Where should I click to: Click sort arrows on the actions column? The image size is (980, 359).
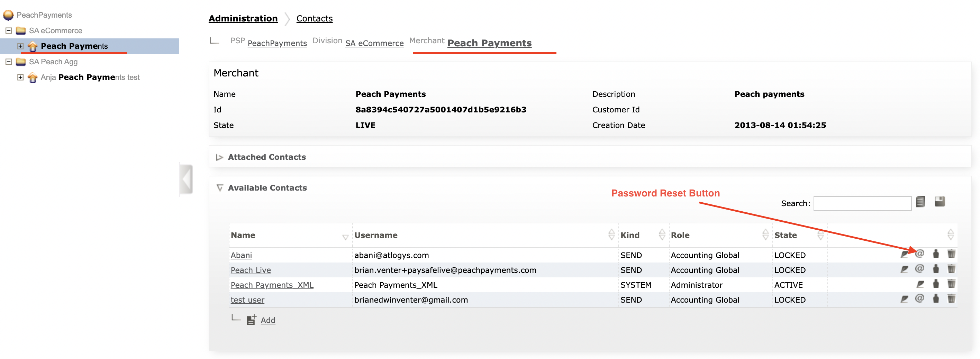951,234
